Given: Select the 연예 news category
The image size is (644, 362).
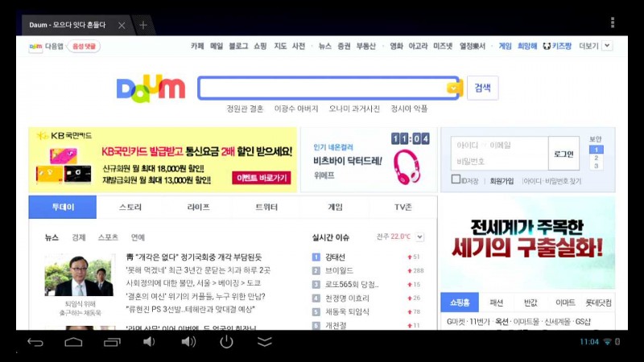Looking at the screenshot, I should [x=138, y=237].
